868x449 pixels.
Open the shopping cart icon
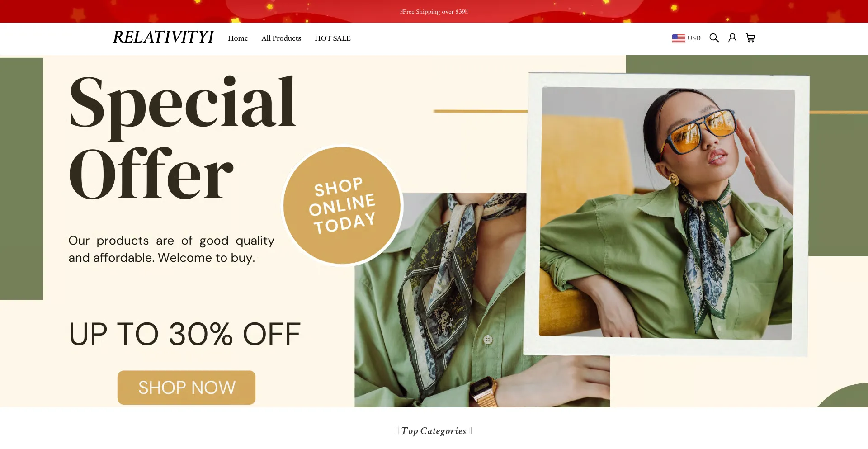(x=750, y=38)
